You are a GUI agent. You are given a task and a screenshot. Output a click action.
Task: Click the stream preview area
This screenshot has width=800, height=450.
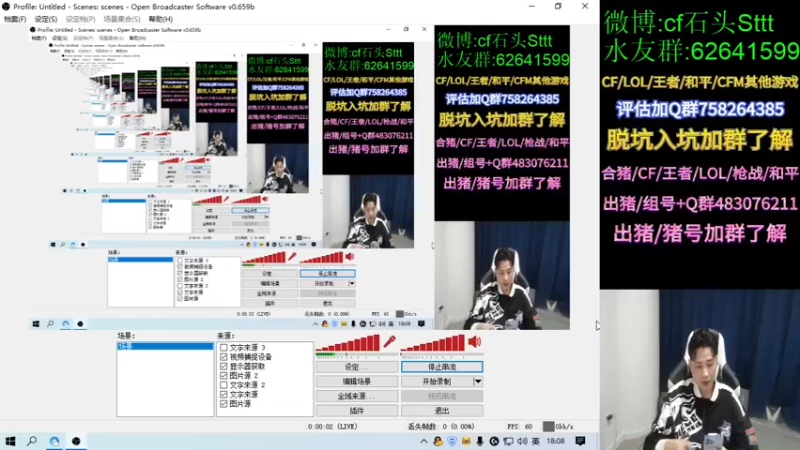click(299, 177)
